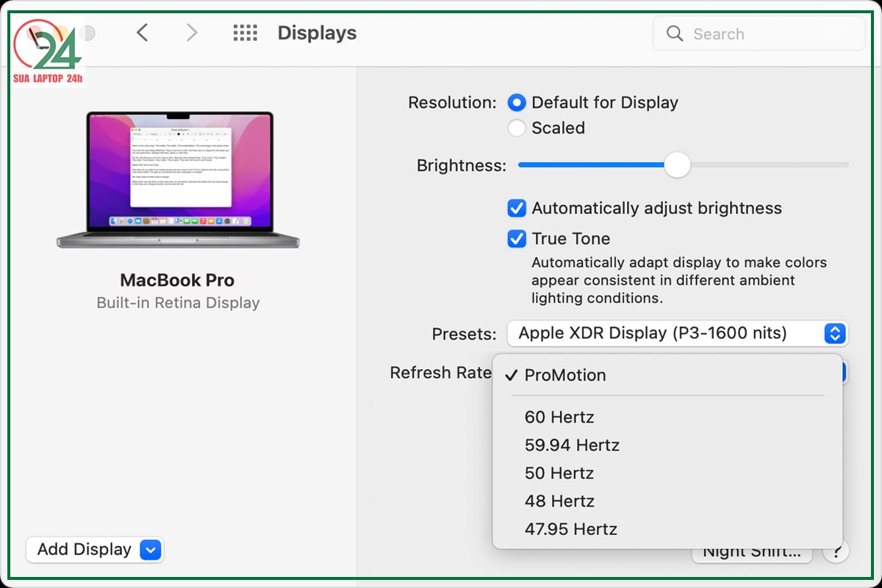The image size is (882, 588).
Task: Select Default for Display resolution
Action: tap(517, 103)
